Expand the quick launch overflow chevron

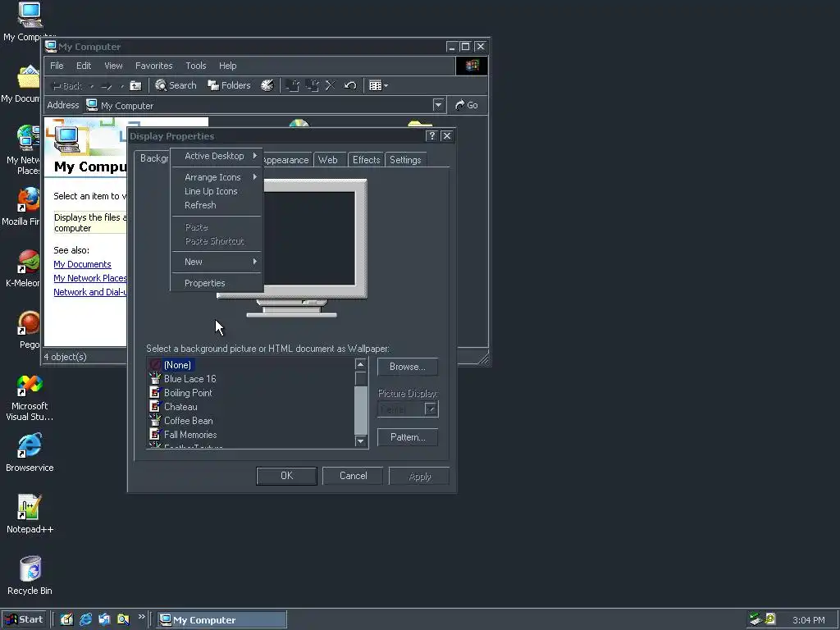pos(141,617)
